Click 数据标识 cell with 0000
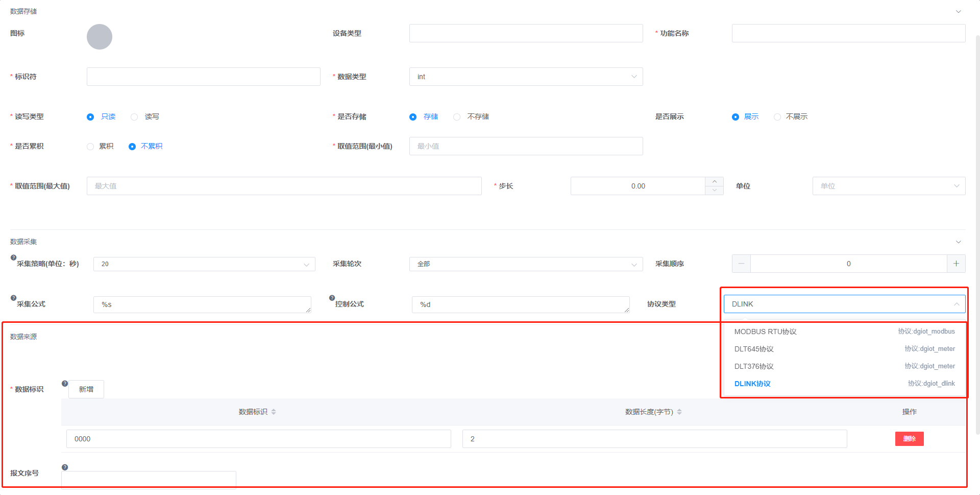 coord(259,439)
